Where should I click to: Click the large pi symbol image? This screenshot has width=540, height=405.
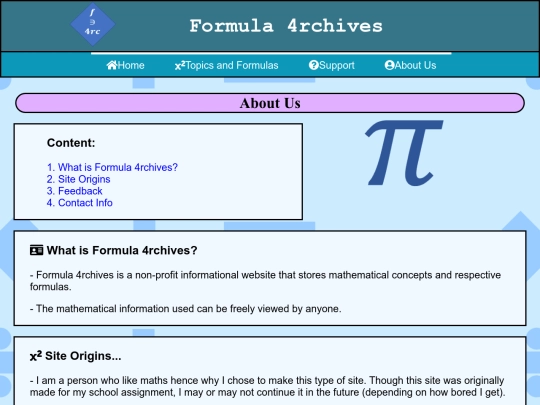point(404,153)
